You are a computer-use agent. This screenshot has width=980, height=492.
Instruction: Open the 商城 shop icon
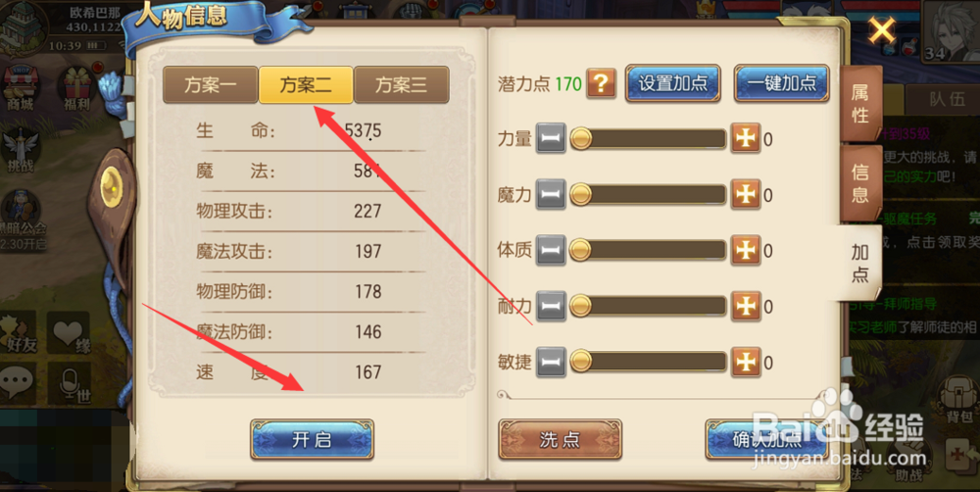coord(20,88)
